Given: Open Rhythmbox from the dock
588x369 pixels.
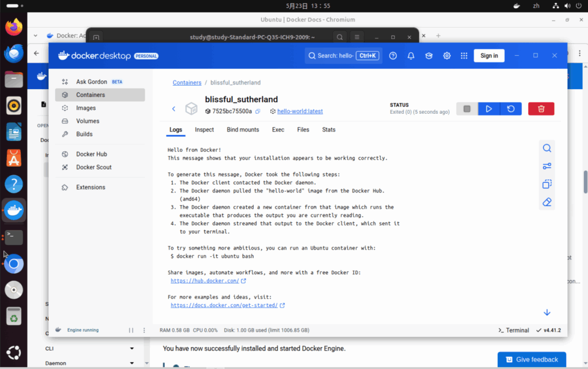Looking at the screenshot, I should click(14, 106).
